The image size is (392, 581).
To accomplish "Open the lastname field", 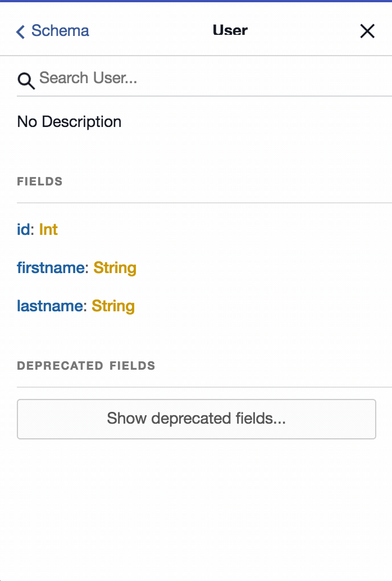I will pos(50,306).
